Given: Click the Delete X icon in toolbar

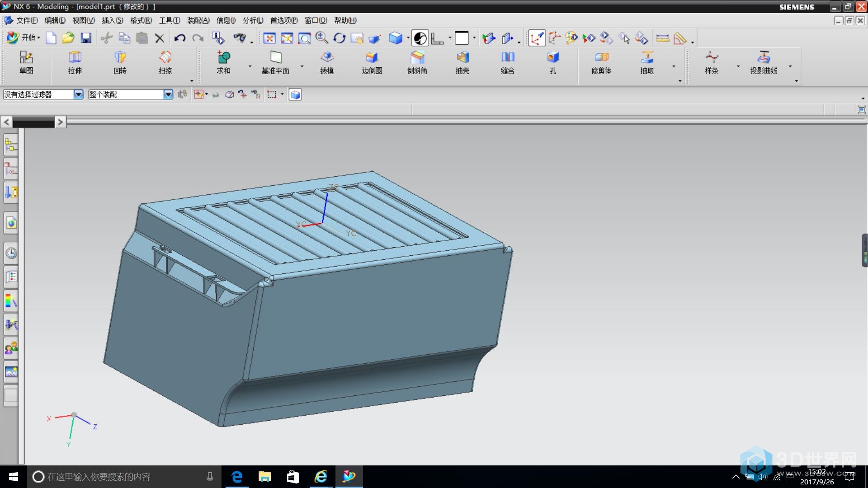Looking at the screenshot, I should [x=159, y=38].
